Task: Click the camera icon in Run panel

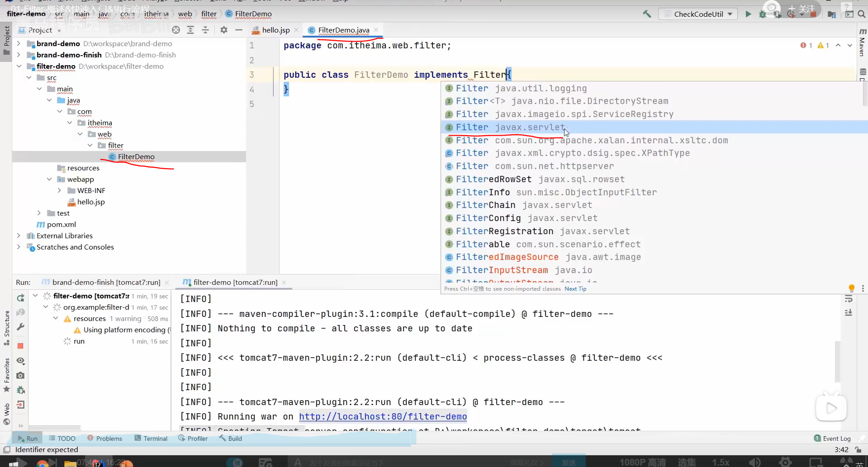Action: pos(20,375)
